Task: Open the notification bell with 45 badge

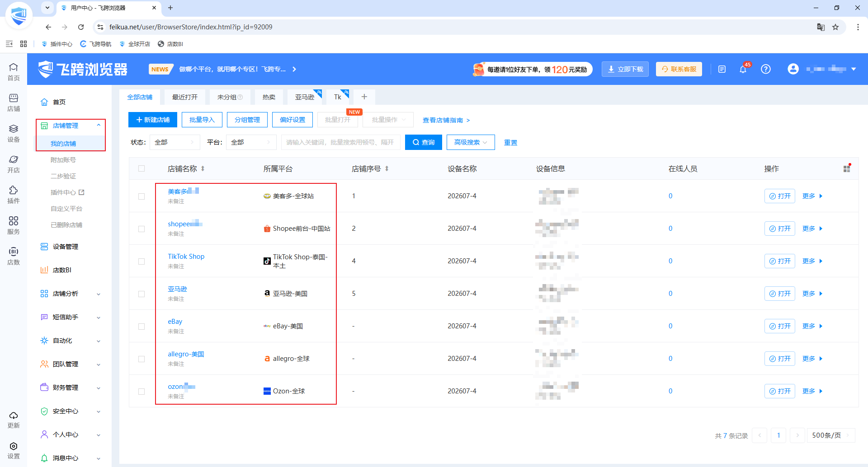Action: 743,69
